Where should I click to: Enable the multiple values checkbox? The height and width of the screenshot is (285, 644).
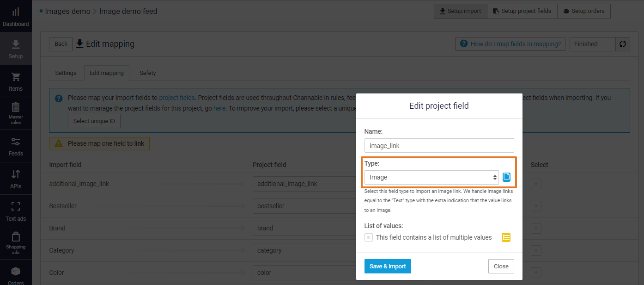pyautogui.click(x=368, y=237)
